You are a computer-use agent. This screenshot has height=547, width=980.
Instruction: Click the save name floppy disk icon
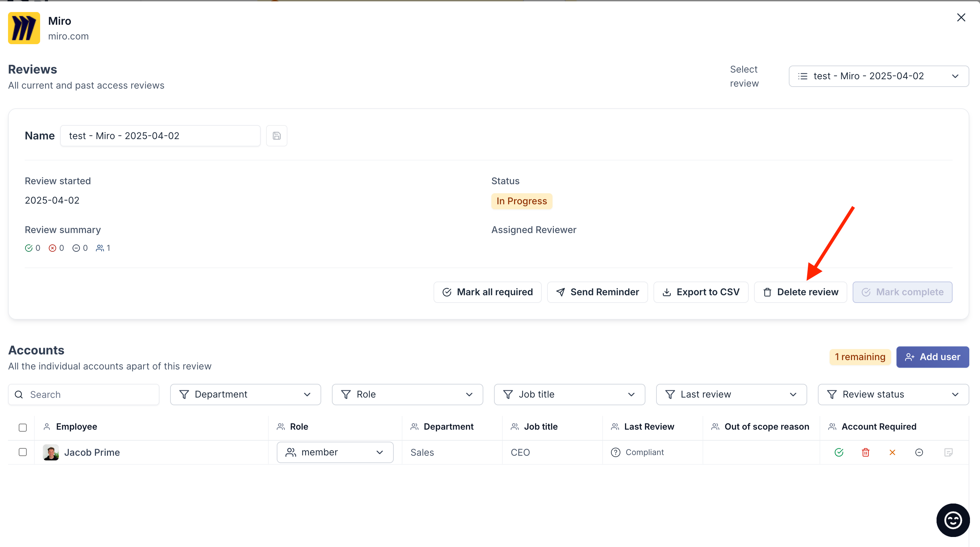276,136
